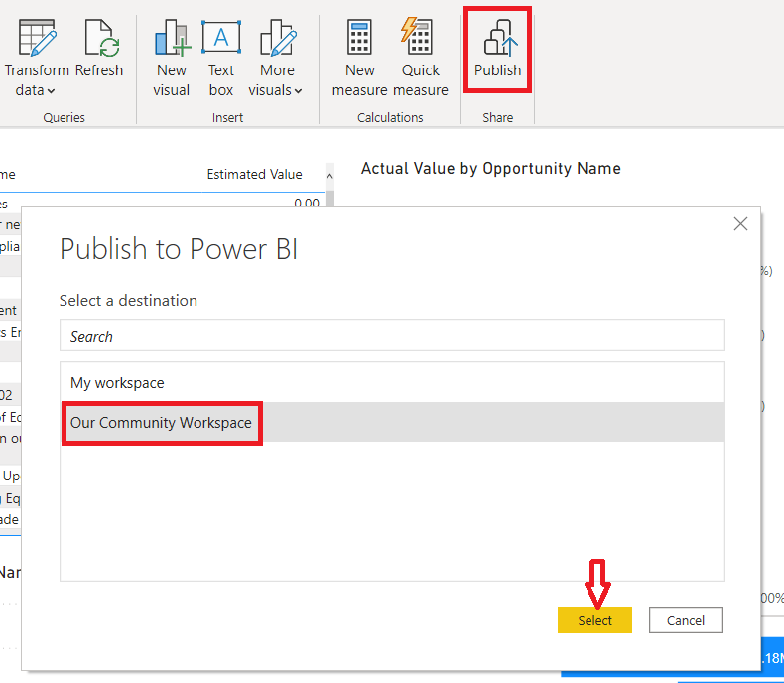Add a Text box from the ribbon

pyautogui.click(x=221, y=58)
